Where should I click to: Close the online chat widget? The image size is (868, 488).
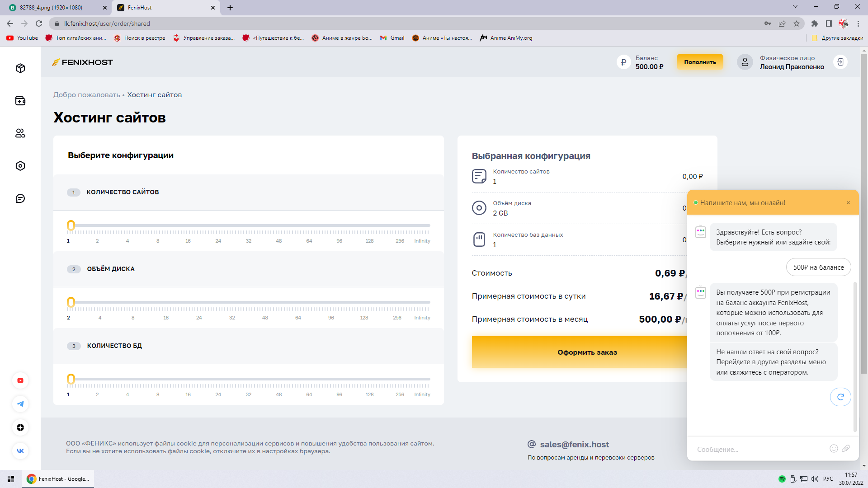tap(848, 203)
